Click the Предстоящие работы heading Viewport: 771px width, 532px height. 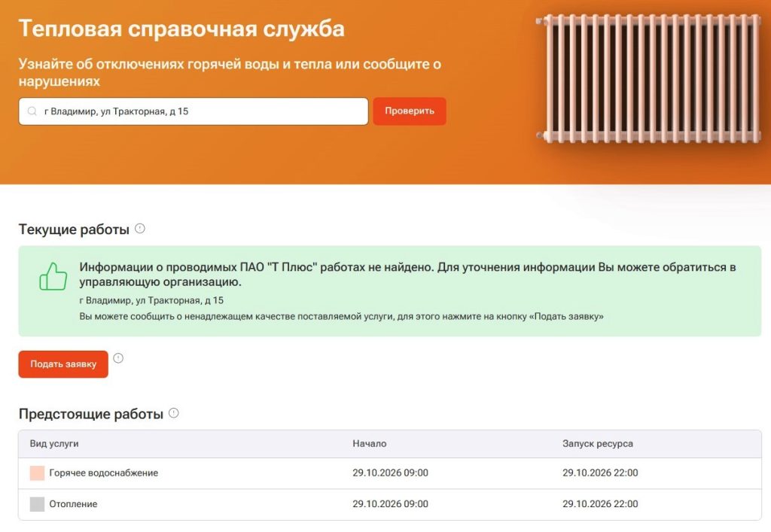pos(91,414)
